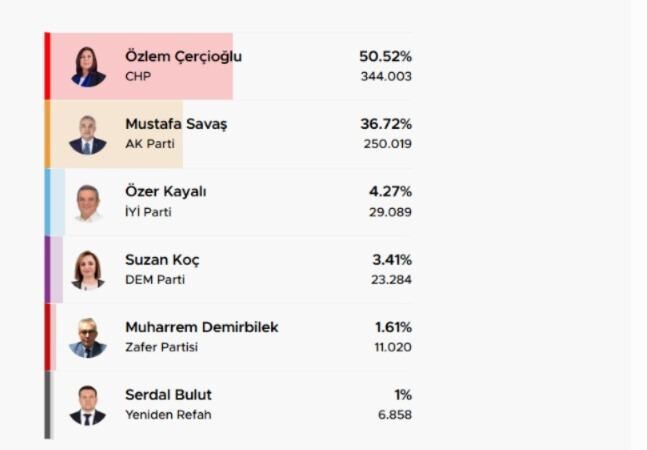Click Serdal Bulut's portrait photo
647x450 pixels.
88,405
